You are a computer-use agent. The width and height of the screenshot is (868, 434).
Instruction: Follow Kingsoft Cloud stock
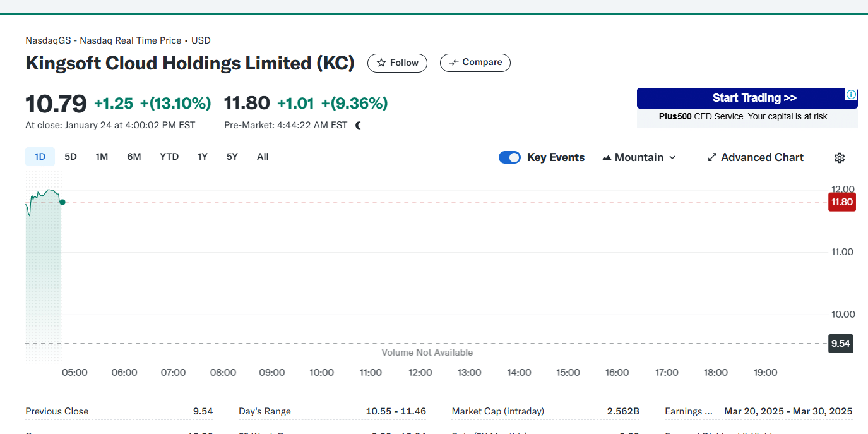(x=397, y=63)
